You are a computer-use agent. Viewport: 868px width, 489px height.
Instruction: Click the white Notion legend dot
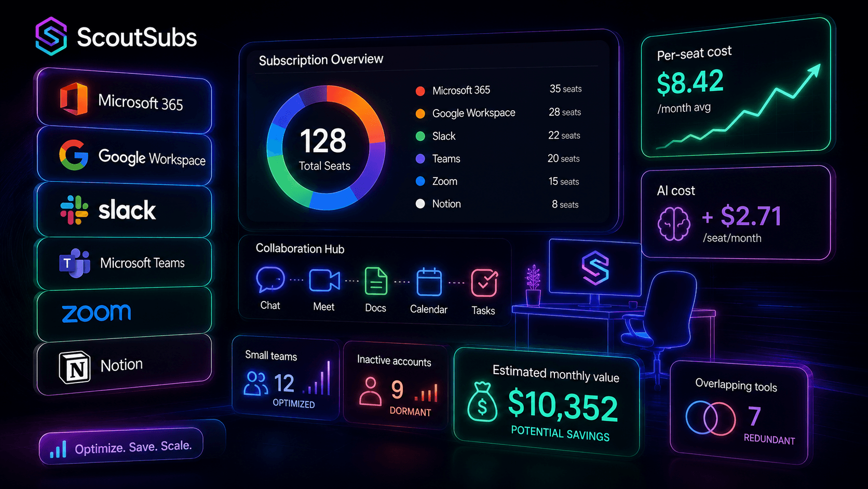421,204
